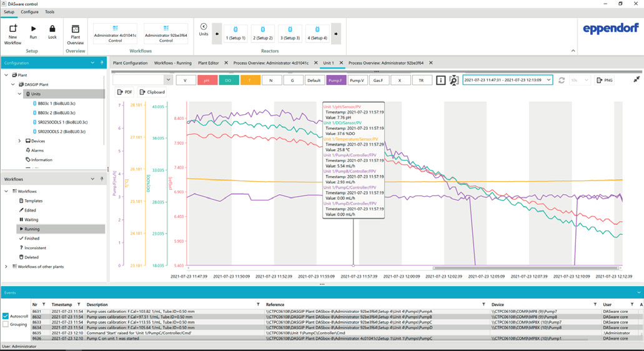The height and width of the screenshot is (351, 644).
Task: Toggle the pH curve
Action: click(x=207, y=80)
